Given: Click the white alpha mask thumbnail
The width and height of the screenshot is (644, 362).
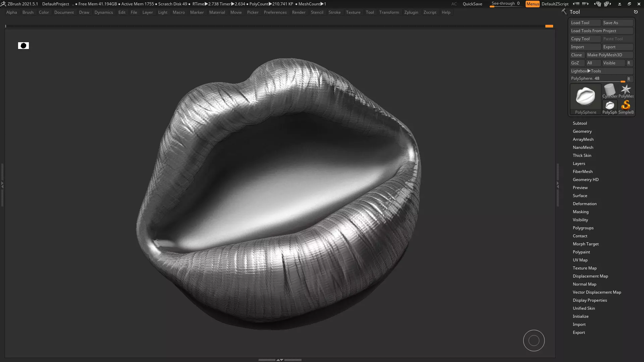Looking at the screenshot, I should (x=23, y=46).
